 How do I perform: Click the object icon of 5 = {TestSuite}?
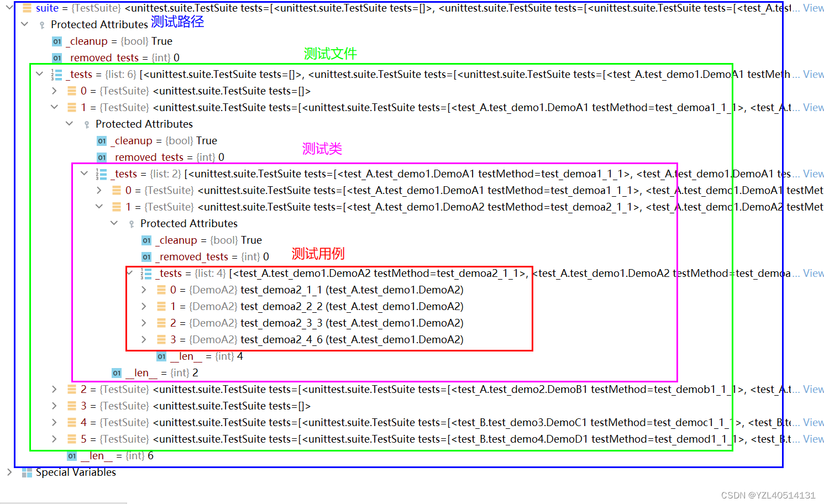(71, 439)
